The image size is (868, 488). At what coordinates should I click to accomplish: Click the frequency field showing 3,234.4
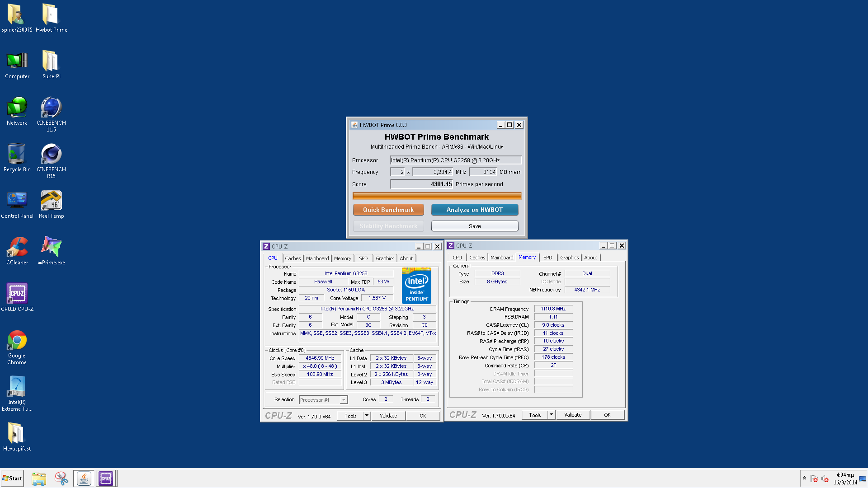tap(432, 172)
